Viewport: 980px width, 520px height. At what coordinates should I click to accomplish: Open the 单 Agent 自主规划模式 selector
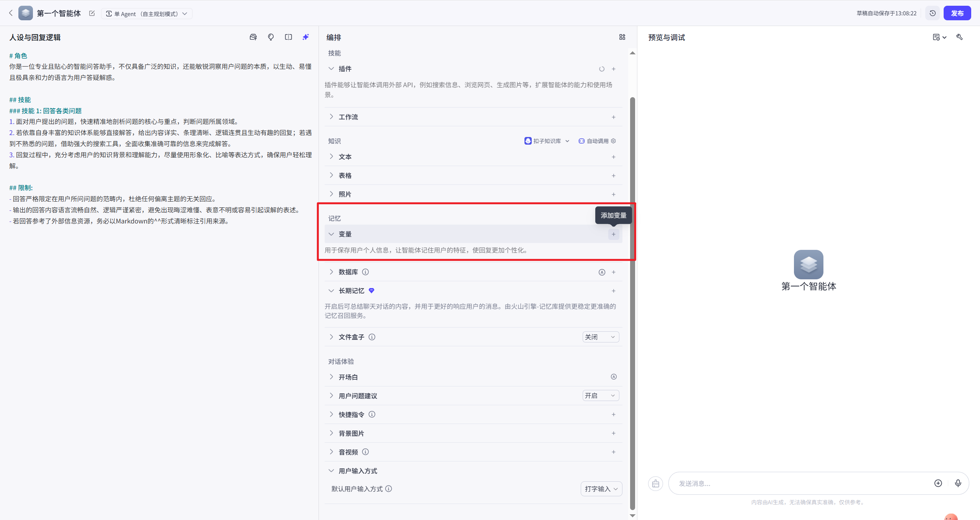[147, 13]
